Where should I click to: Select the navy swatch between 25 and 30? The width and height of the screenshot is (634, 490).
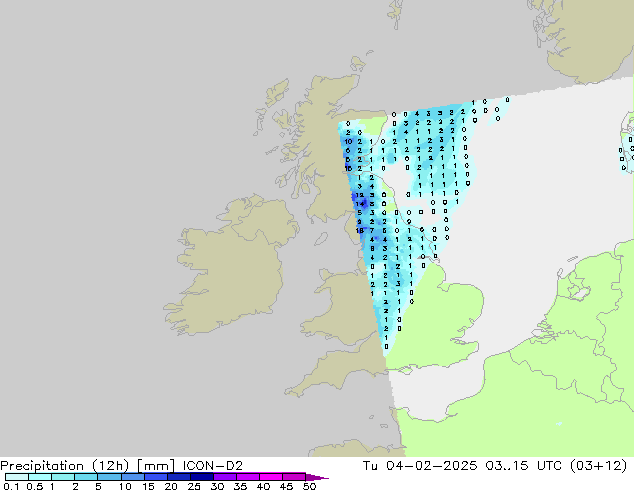coord(202,477)
